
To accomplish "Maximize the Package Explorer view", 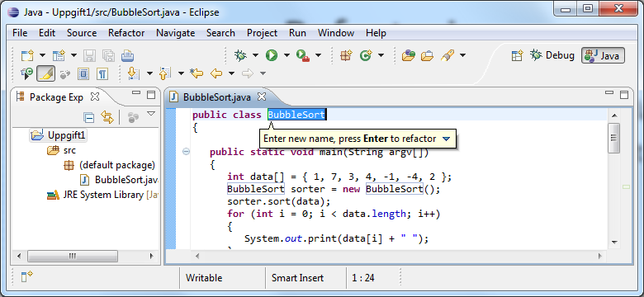I will coord(151,95).
